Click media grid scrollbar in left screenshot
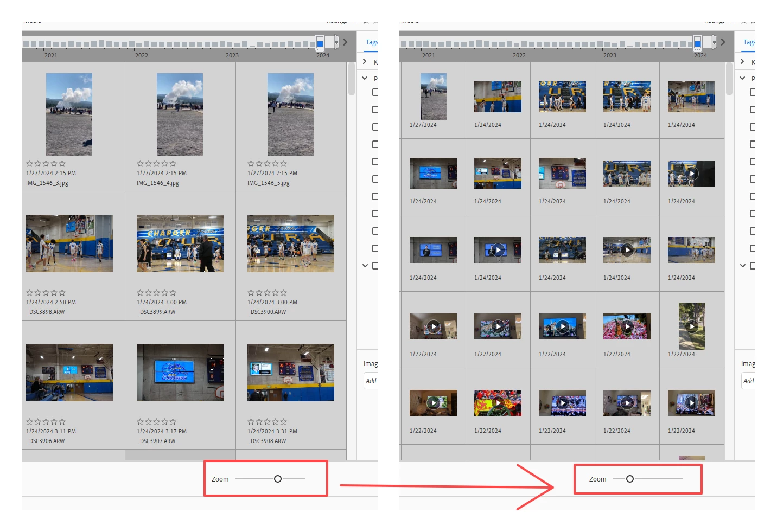 click(x=352, y=79)
